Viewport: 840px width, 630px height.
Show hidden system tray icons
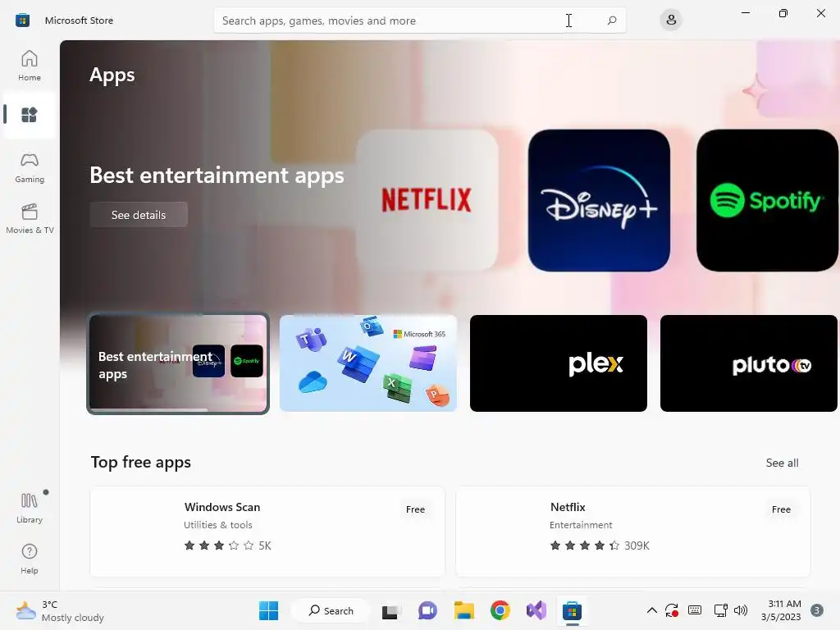652,610
